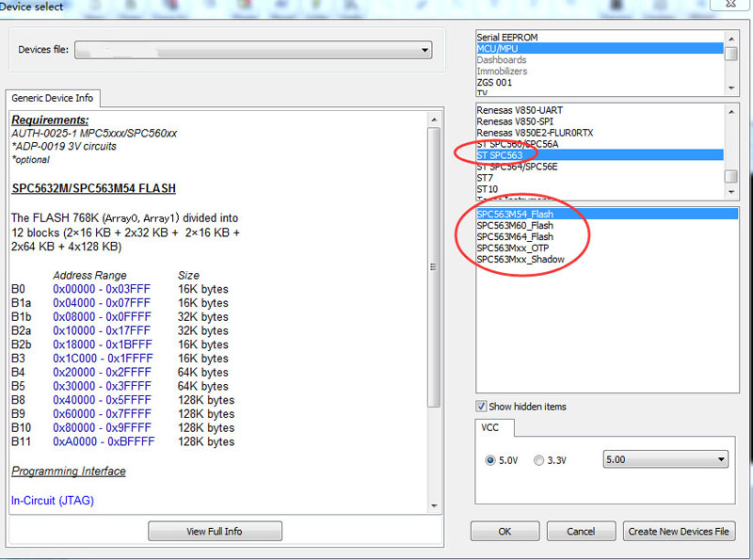Click device info scroll down arrow
753x560 pixels.
434,505
